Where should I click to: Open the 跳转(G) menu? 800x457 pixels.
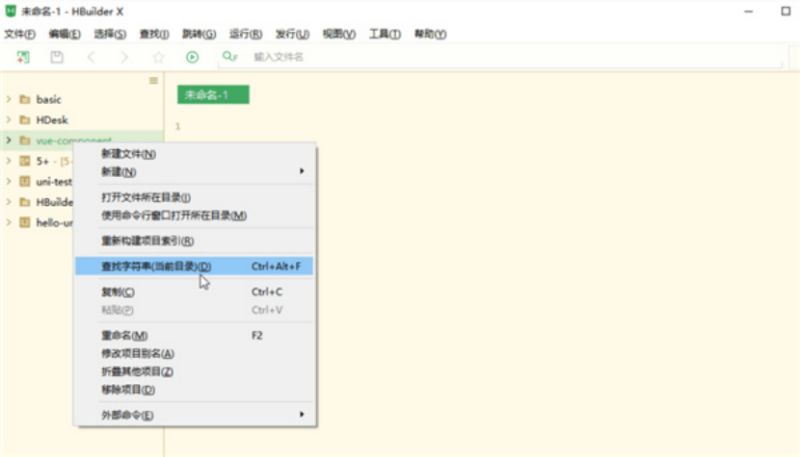tap(199, 34)
